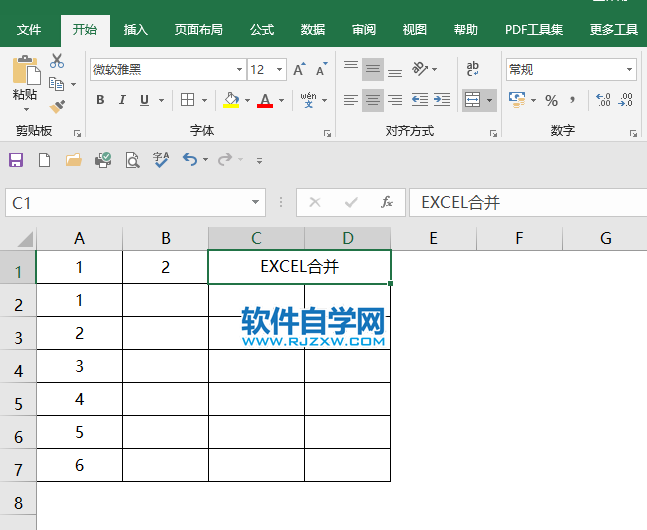Click the wén phonetic guide icon
Image resolution: width=647 pixels, height=530 pixels.
tap(308, 100)
